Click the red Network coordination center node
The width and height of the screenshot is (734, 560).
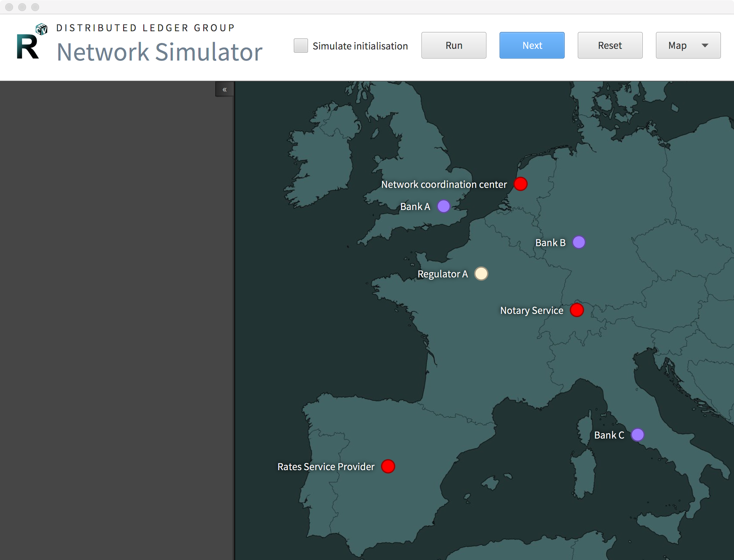[x=520, y=184]
